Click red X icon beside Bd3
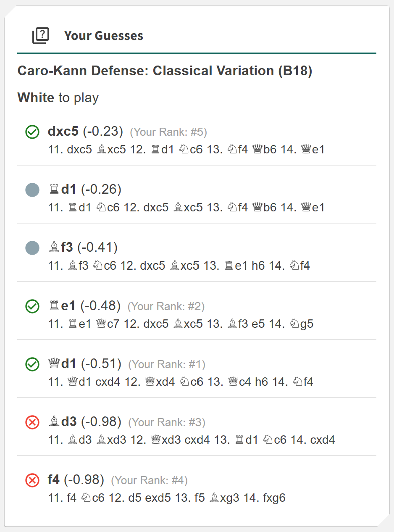The image size is (394, 532). point(32,422)
